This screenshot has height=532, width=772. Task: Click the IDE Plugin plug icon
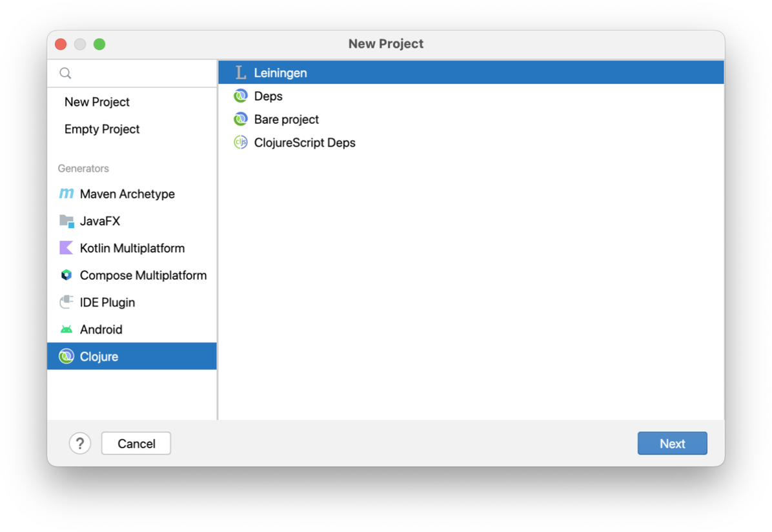point(66,302)
